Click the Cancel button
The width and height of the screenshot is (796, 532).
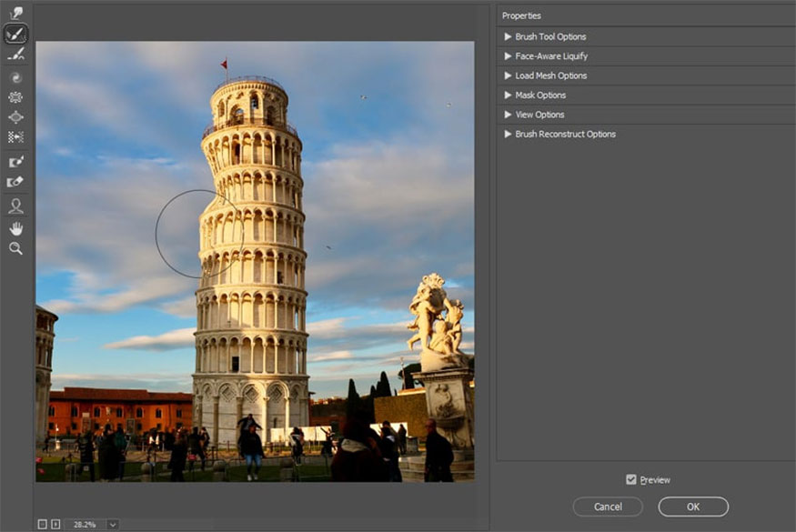pos(608,507)
